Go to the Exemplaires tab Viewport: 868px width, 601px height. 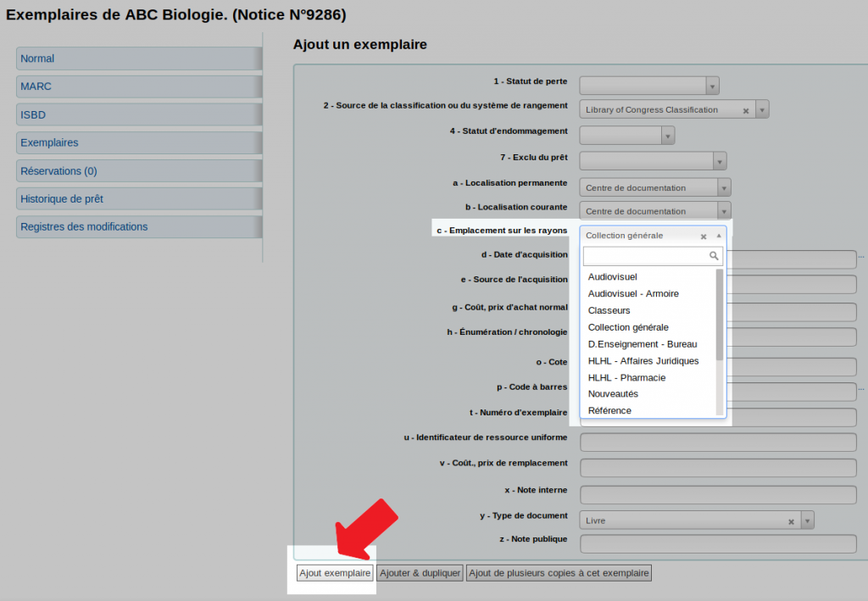(139, 142)
